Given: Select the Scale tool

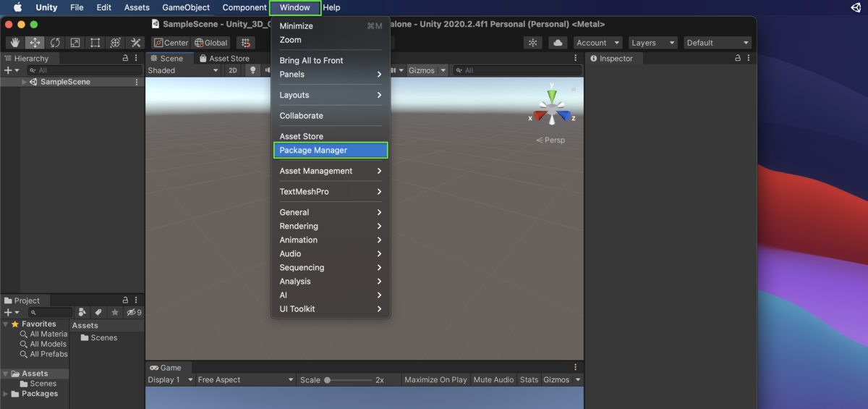Looking at the screenshot, I should pos(75,43).
